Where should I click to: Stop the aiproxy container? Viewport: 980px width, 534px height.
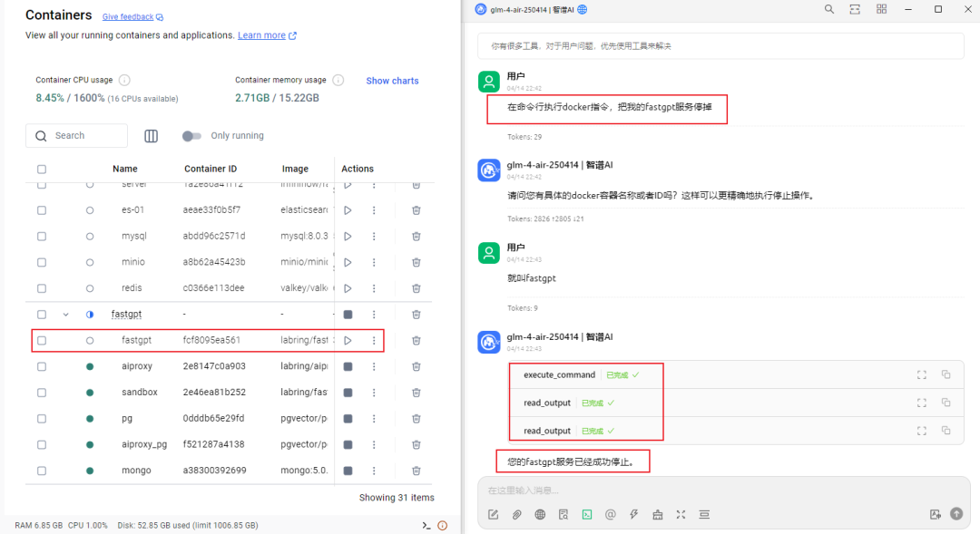tap(348, 366)
